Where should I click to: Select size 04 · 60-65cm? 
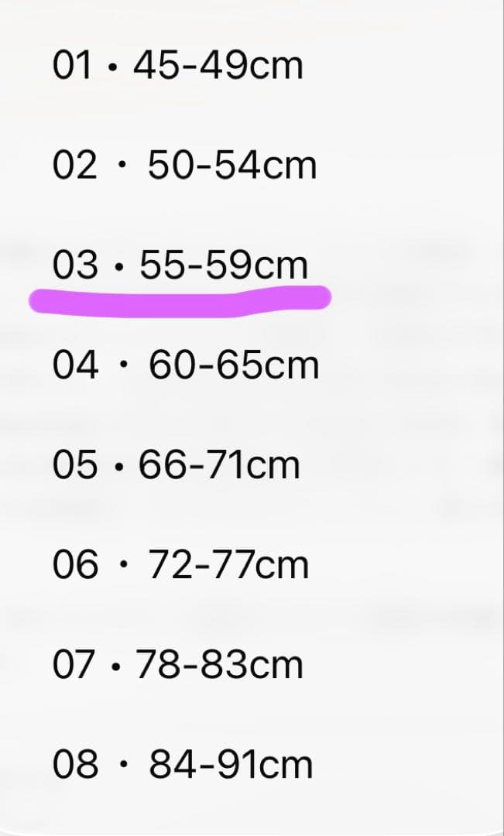coord(186,365)
